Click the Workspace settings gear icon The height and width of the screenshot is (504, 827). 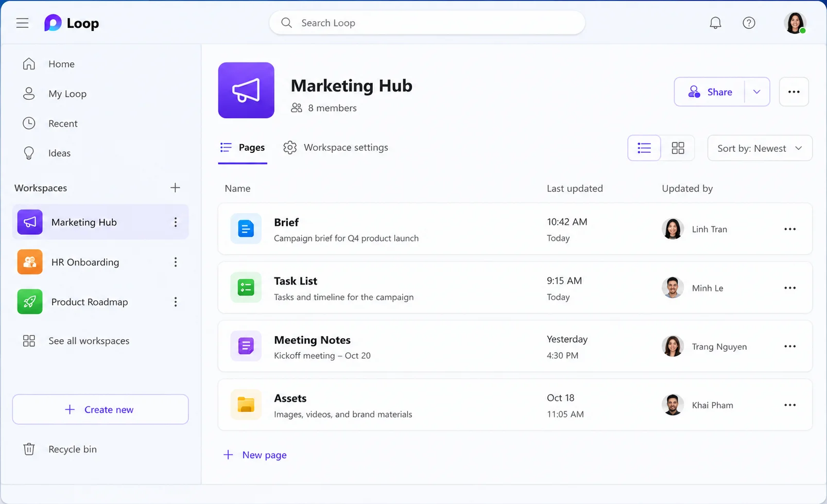[x=290, y=148]
